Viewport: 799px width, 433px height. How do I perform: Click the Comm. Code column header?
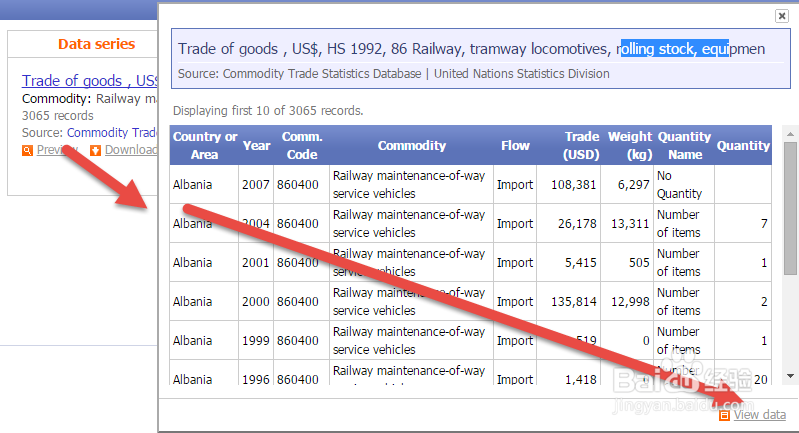click(302, 145)
